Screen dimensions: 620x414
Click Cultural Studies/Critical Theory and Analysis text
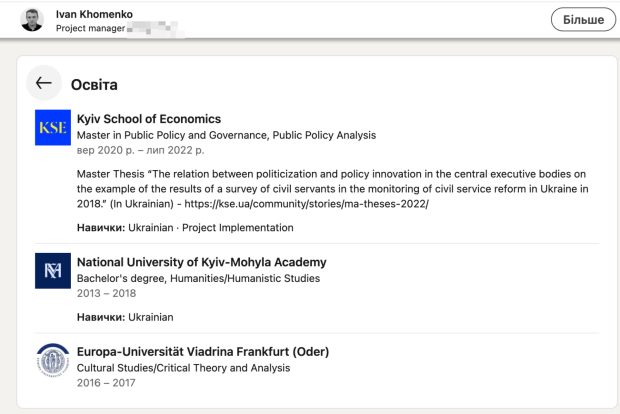pyautogui.click(x=183, y=368)
